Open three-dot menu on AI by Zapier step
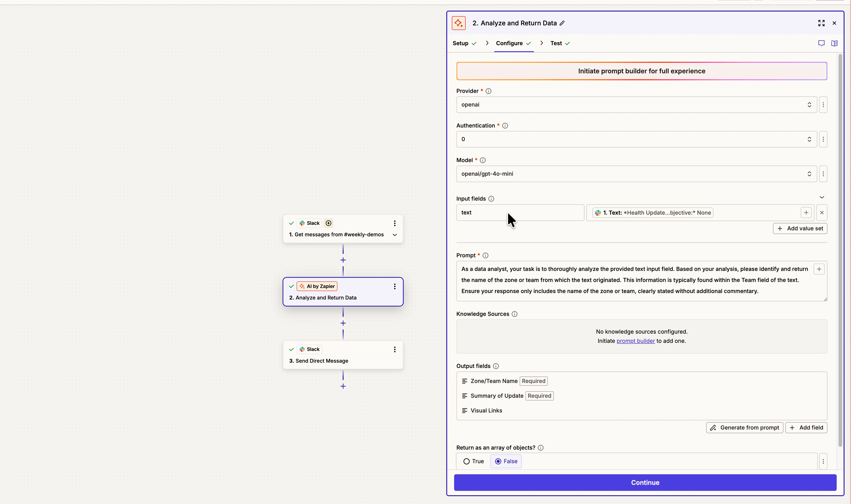The image size is (851, 504). (x=395, y=286)
